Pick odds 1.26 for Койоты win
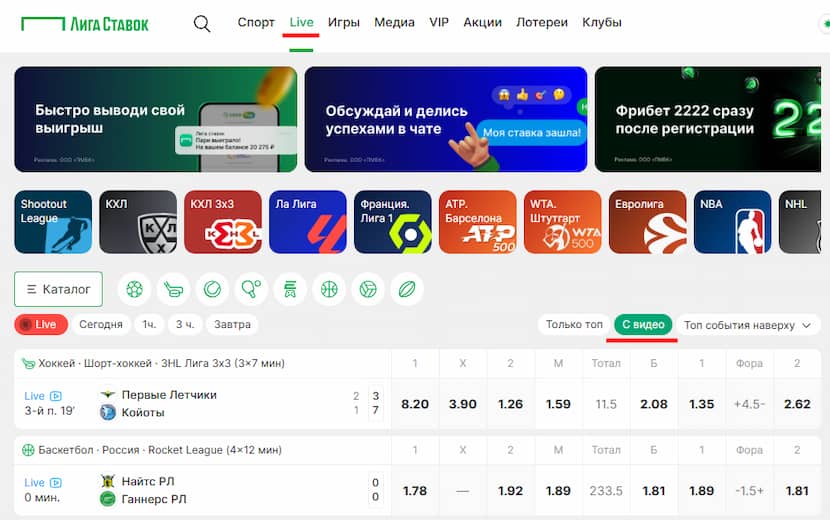 510,404
